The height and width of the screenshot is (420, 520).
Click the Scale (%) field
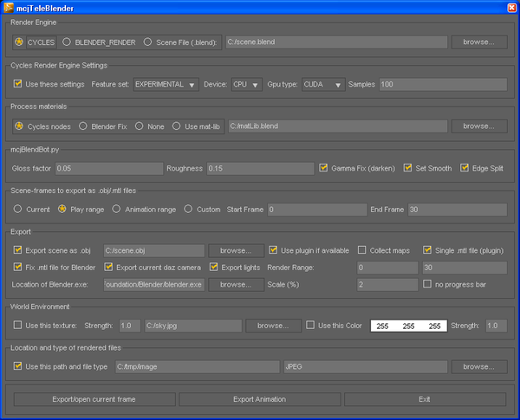tap(387, 285)
